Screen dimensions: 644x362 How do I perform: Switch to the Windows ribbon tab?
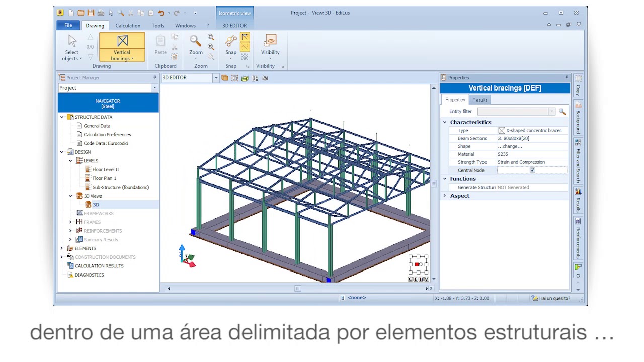185,26
